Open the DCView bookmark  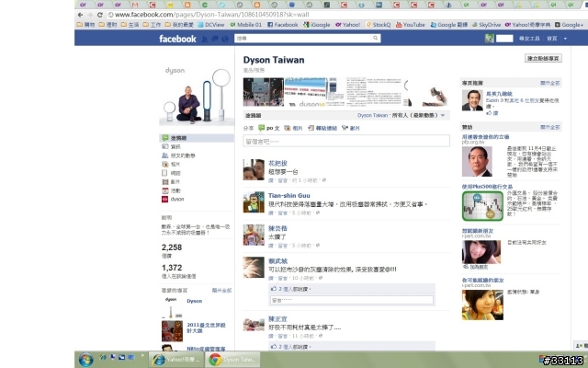click(210, 25)
